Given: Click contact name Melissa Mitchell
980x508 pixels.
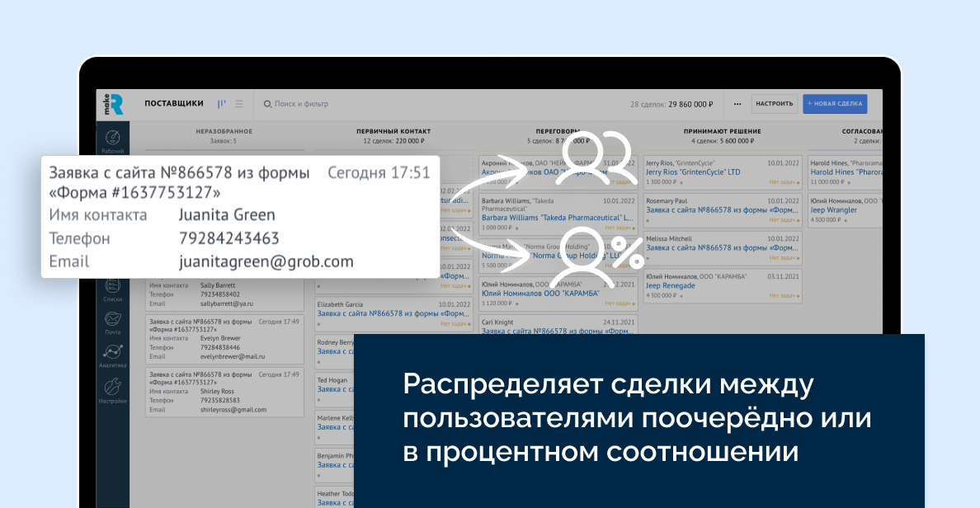Looking at the screenshot, I should 668,238.
